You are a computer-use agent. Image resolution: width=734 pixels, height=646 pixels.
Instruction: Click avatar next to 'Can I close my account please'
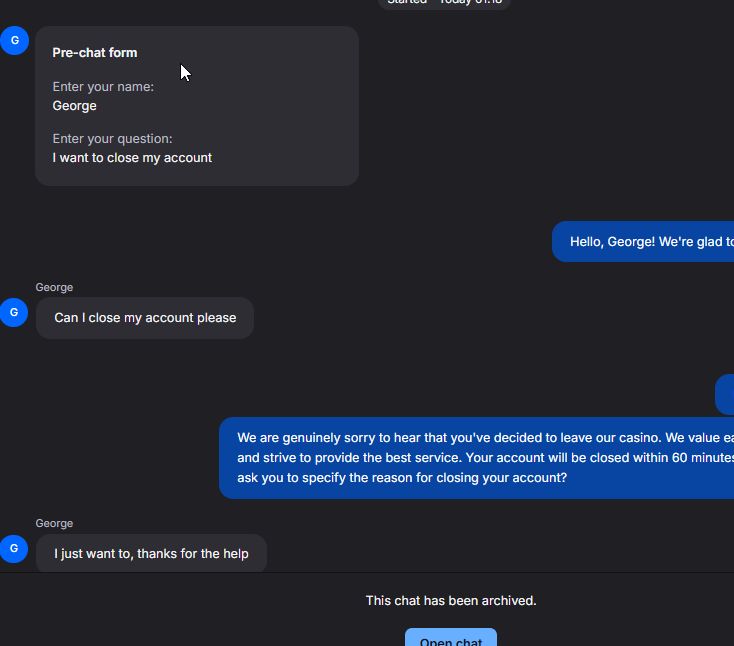tap(14, 312)
